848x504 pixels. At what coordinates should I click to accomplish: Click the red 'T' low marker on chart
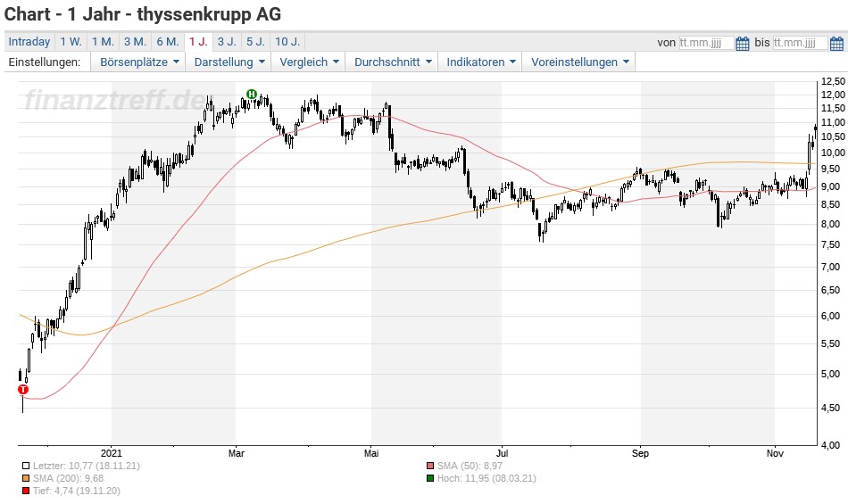point(22,390)
